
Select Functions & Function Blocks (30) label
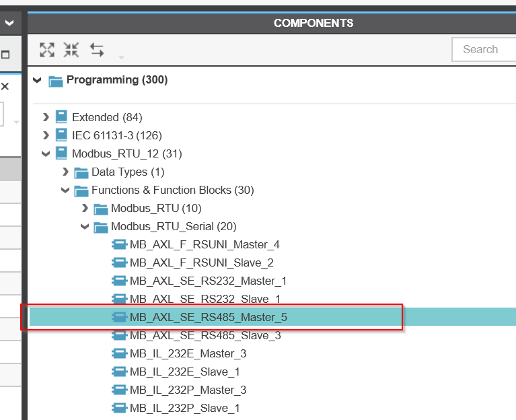click(172, 190)
